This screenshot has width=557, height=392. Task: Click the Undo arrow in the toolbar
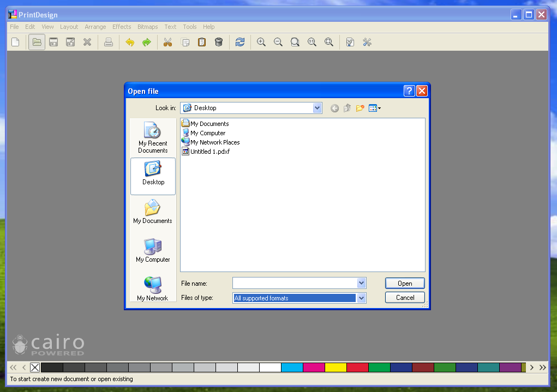click(130, 43)
